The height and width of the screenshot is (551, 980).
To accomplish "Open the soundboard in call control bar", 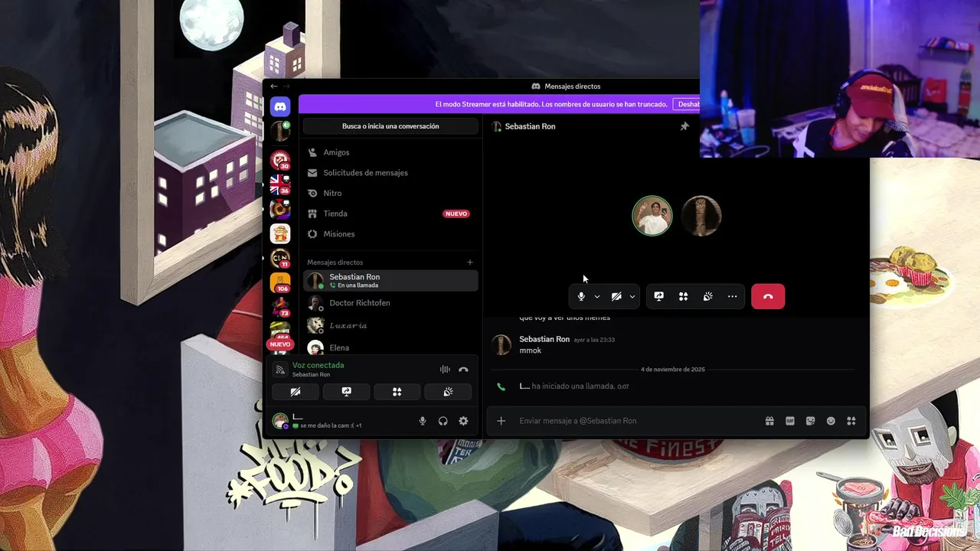I will [707, 296].
